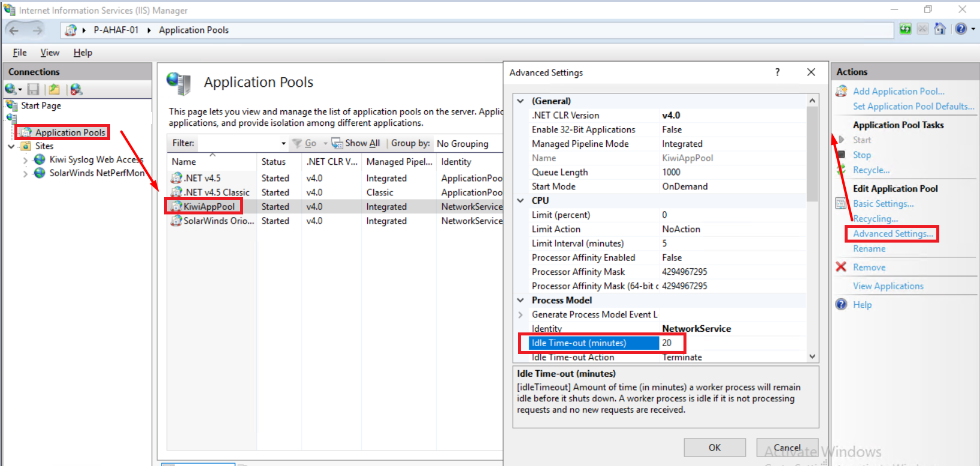Click the save connections disk icon
Image resolution: width=980 pixels, height=466 pixels.
[34, 89]
